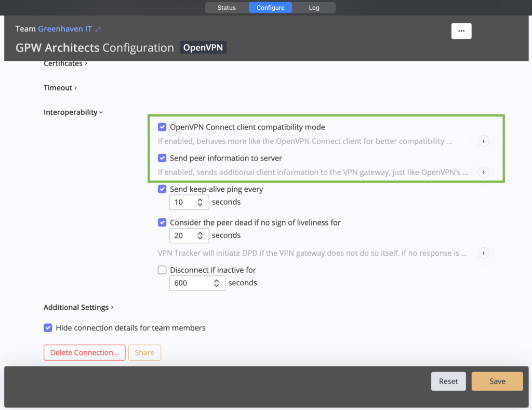Uncheck Hide connection details for team members
This screenshot has height=410, width=532.
click(48, 328)
